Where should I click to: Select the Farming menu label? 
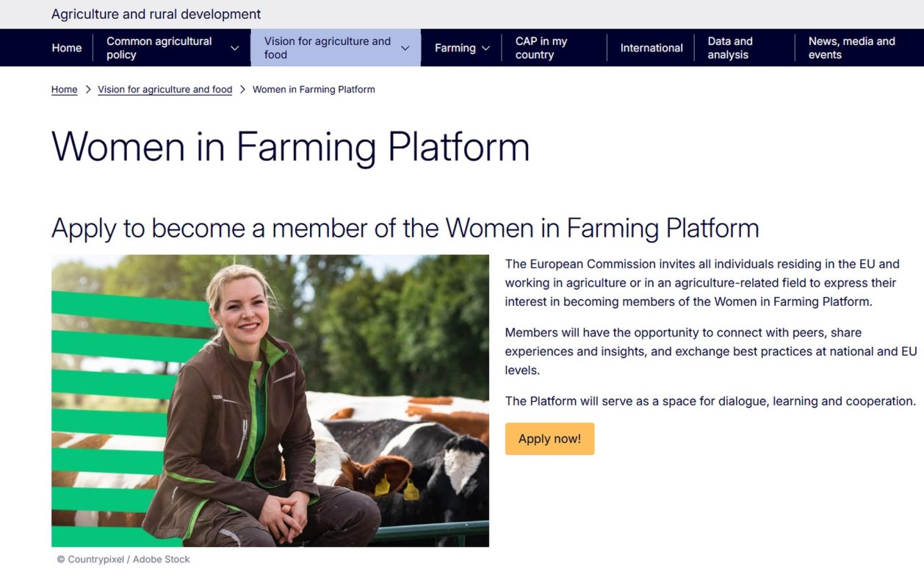click(x=455, y=48)
